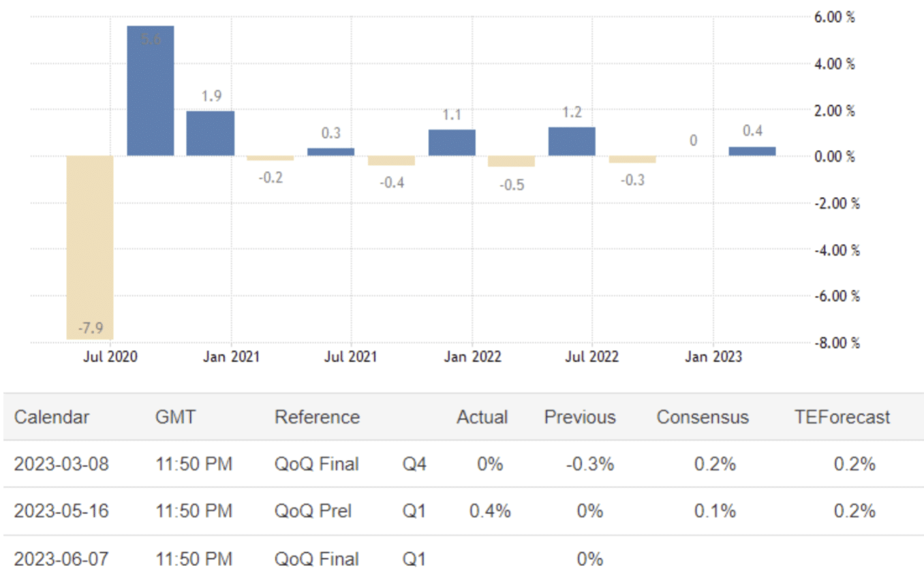
Task: Click the Previous column header
Action: (x=580, y=417)
